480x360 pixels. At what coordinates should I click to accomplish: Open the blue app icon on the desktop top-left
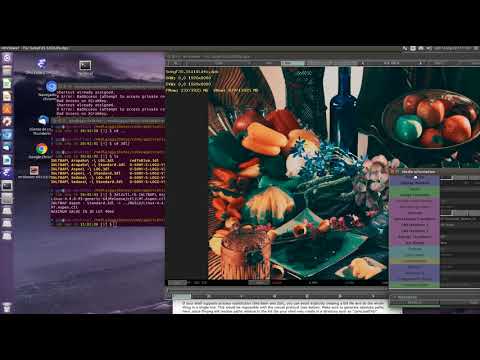(x=41, y=63)
